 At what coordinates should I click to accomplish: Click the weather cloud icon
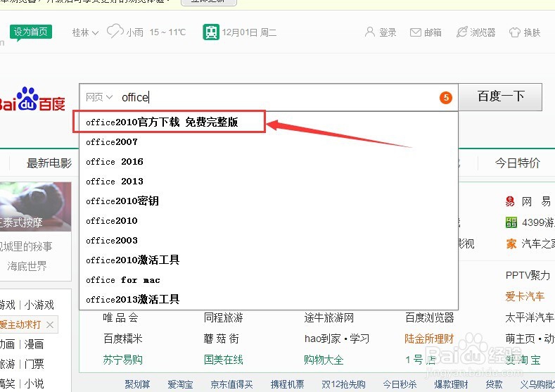(x=115, y=31)
